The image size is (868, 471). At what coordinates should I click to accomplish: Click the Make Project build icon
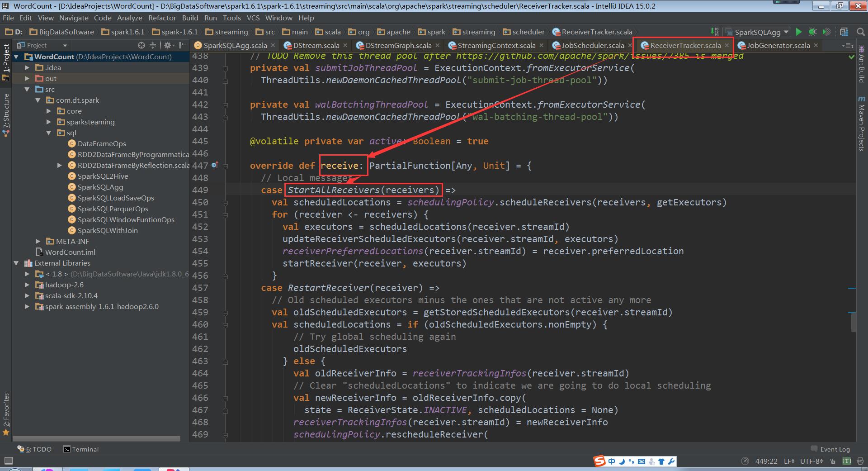point(715,32)
